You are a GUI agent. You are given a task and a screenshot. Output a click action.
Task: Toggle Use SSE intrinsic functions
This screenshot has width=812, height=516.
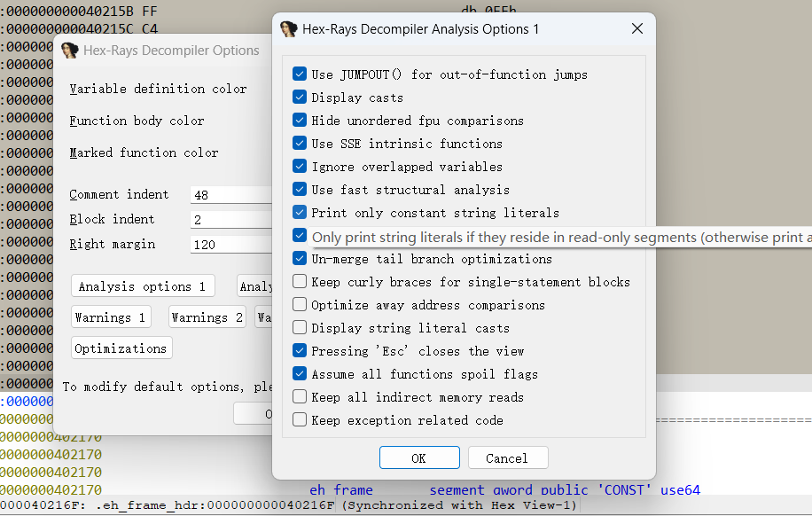pos(300,143)
